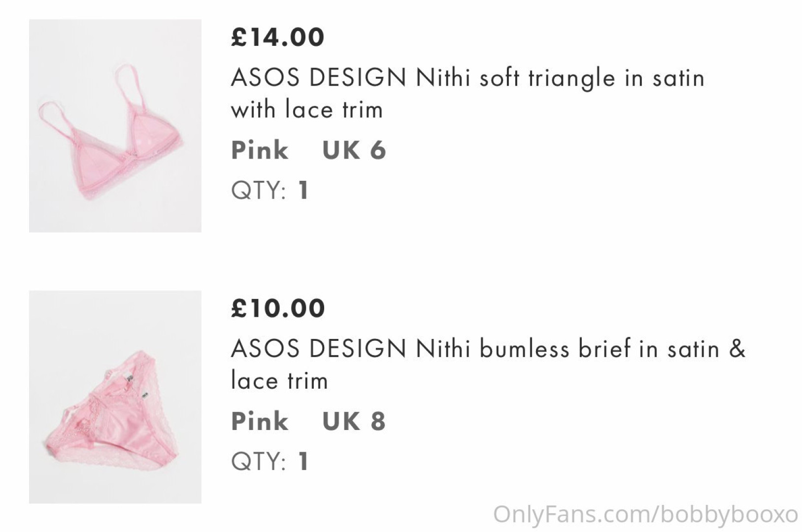
Task: Click 'ASOS DESIGN' in the £14.00 item title
Action: pyautogui.click(x=318, y=78)
